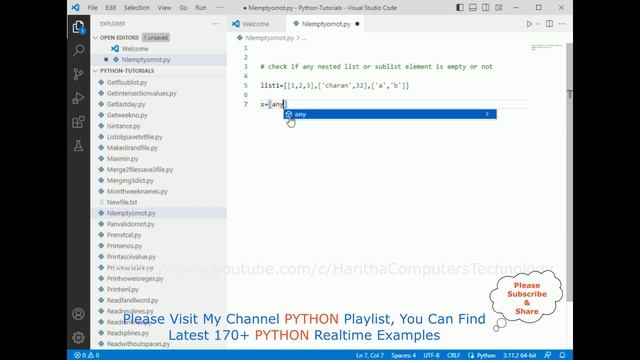Close Nlemptyornot.py tab via unsaved dot

click(357, 24)
